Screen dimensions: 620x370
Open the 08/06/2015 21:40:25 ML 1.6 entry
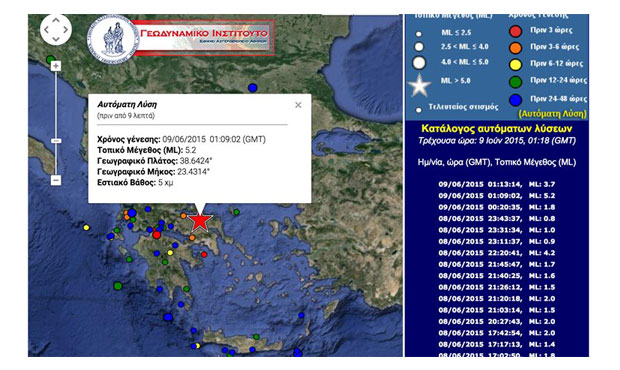[x=497, y=276]
